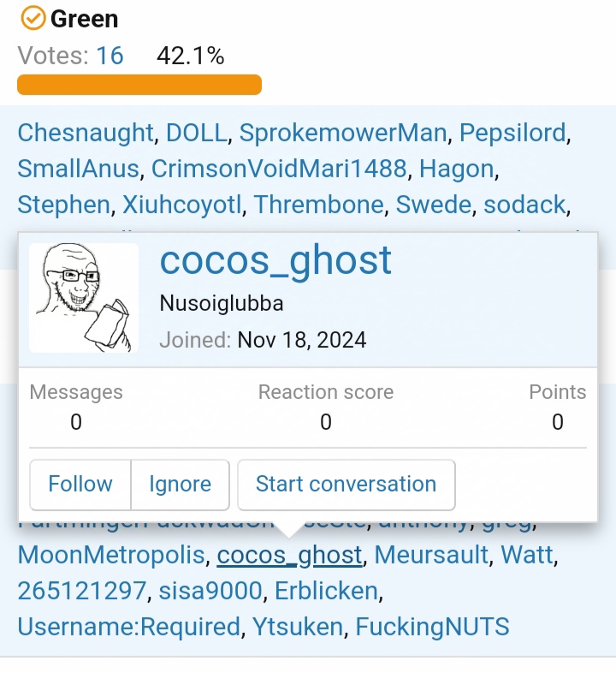
Task: Click the orange checkmark icon beside Green
Action: pos(33,19)
